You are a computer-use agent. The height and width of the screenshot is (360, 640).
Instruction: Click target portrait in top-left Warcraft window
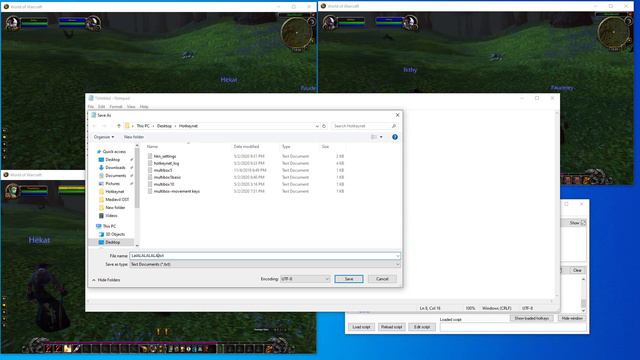(93, 22)
